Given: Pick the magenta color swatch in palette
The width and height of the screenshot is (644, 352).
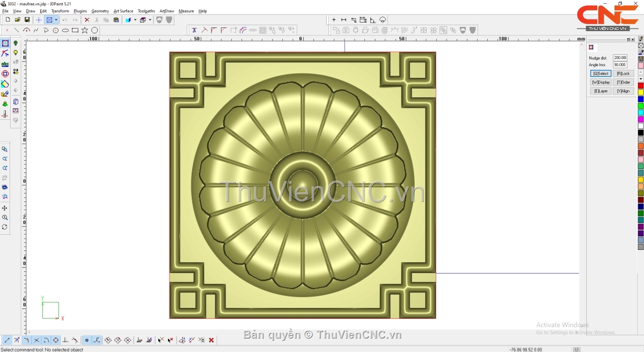Looking at the screenshot, I should (x=641, y=119).
